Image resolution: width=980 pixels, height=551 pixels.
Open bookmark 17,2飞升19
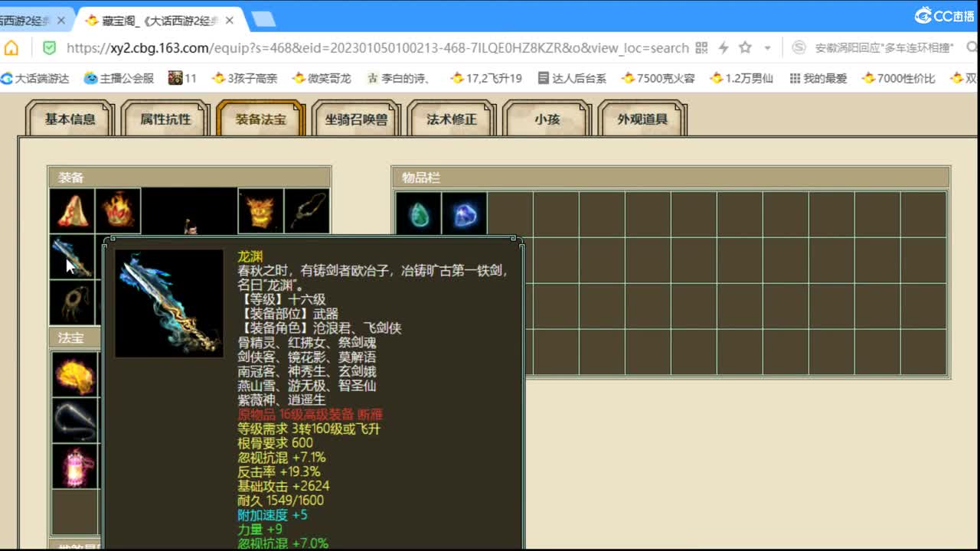(487, 78)
